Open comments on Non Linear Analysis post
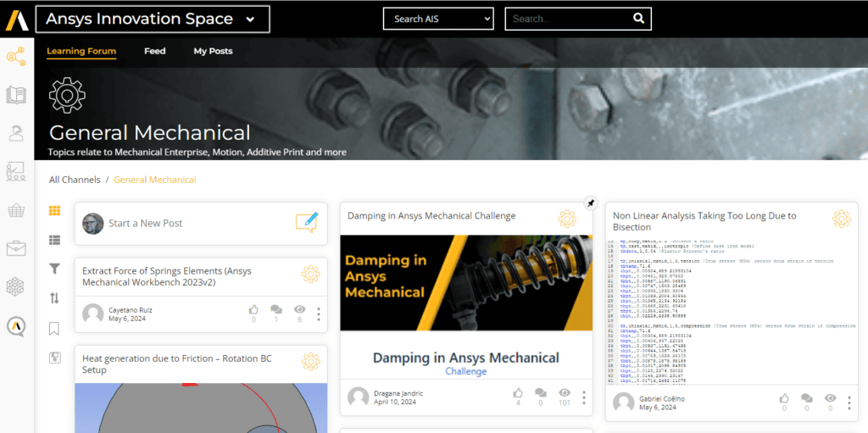Image resolution: width=868 pixels, height=433 pixels. (807, 398)
